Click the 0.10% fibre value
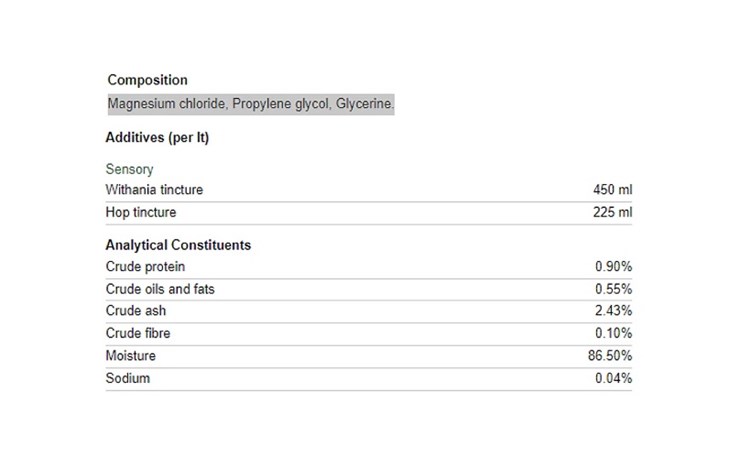 coord(614,334)
